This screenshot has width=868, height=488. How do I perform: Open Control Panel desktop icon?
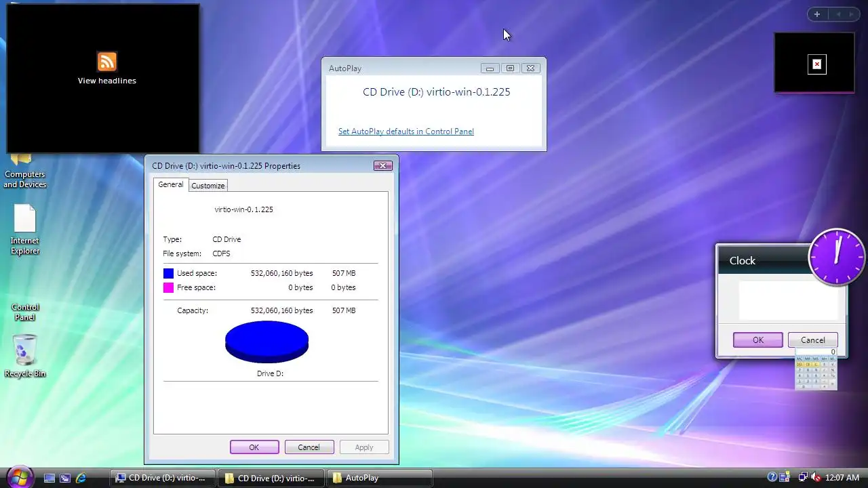[x=25, y=312]
